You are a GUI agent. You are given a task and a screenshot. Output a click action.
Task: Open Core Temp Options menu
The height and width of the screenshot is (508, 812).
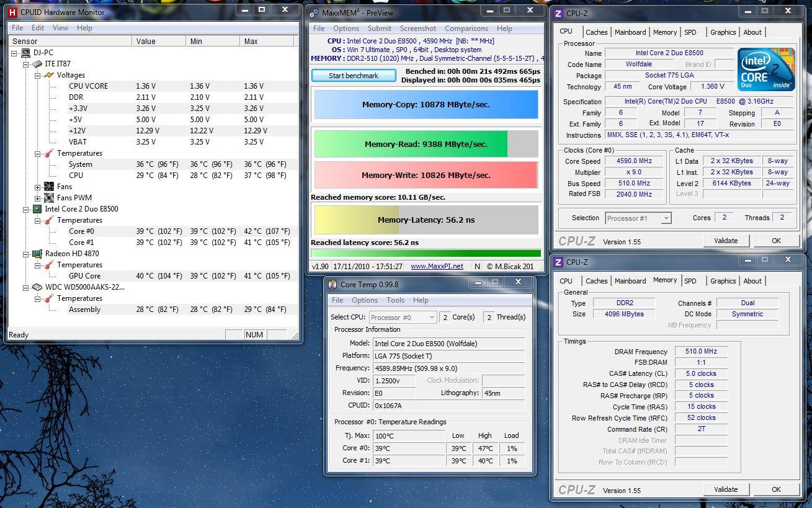[x=365, y=300]
